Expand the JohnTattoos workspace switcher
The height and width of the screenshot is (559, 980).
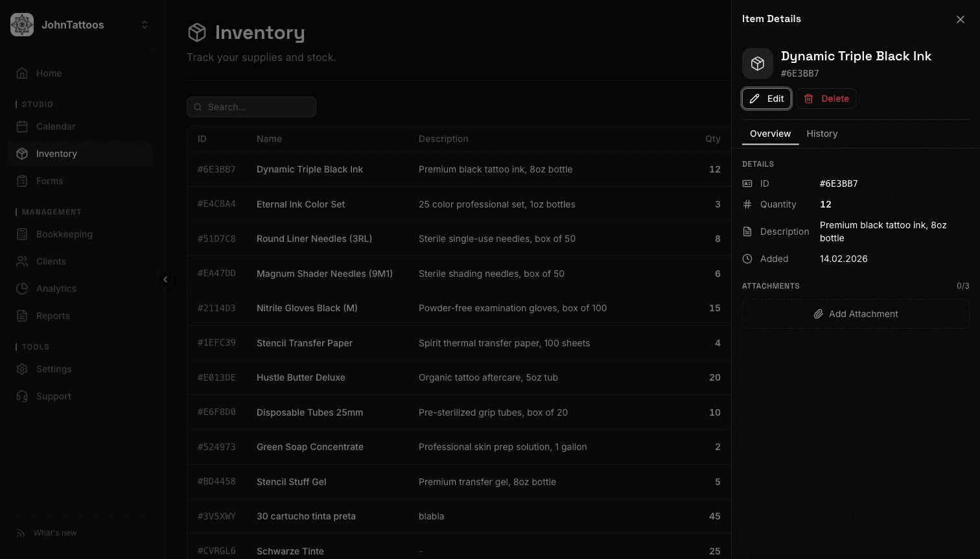(144, 25)
